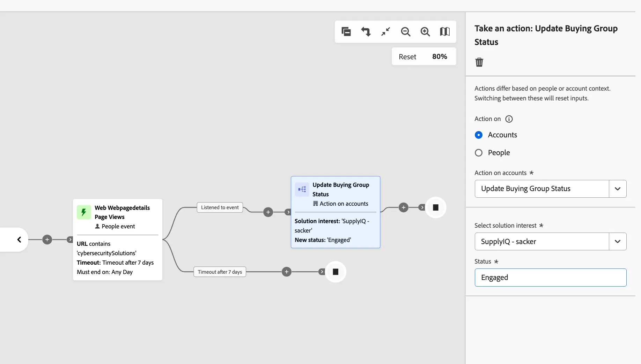
Task: Select the Update Buying Group Status node title
Action: (341, 189)
